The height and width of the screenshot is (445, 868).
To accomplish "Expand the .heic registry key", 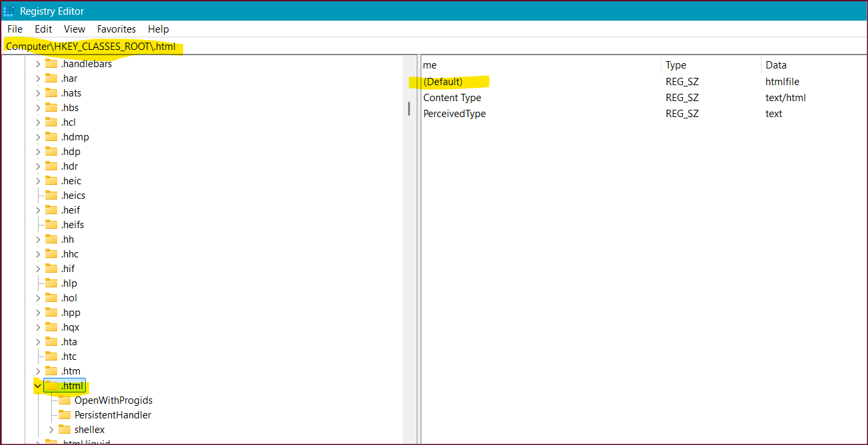I will pos(38,181).
